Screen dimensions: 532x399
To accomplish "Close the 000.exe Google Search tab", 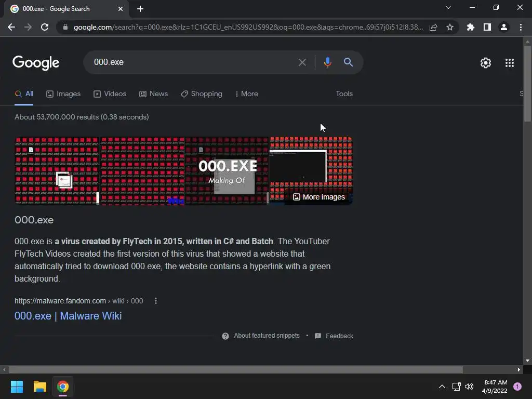I will [121, 9].
